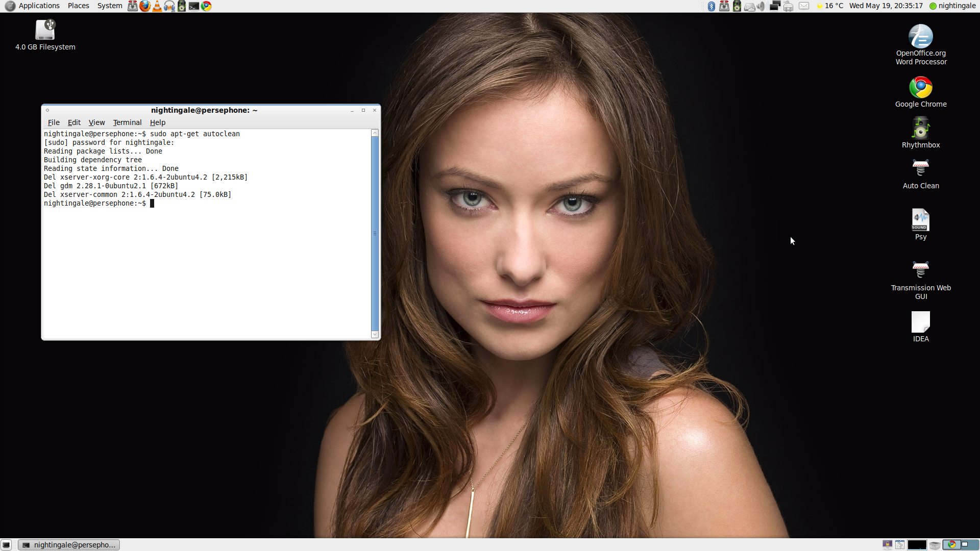Click the 'Del xserver-common' output line
980x551 pixels.
coord(137,194)
